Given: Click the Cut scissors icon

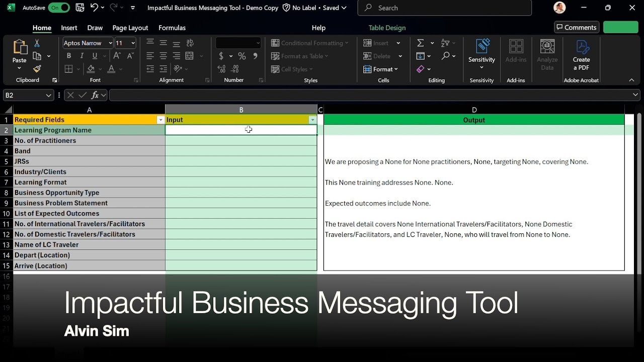Looking at the screenshot, I should tap(37, 43).
